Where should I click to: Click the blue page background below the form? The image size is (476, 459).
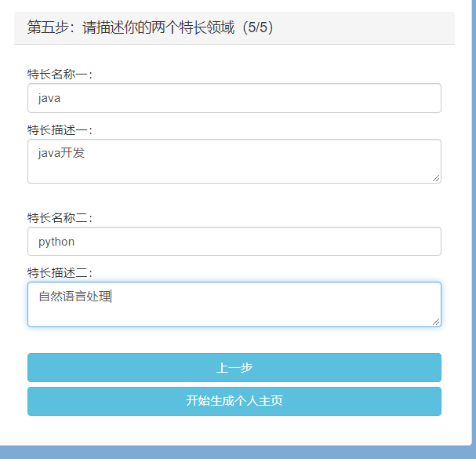235,453
